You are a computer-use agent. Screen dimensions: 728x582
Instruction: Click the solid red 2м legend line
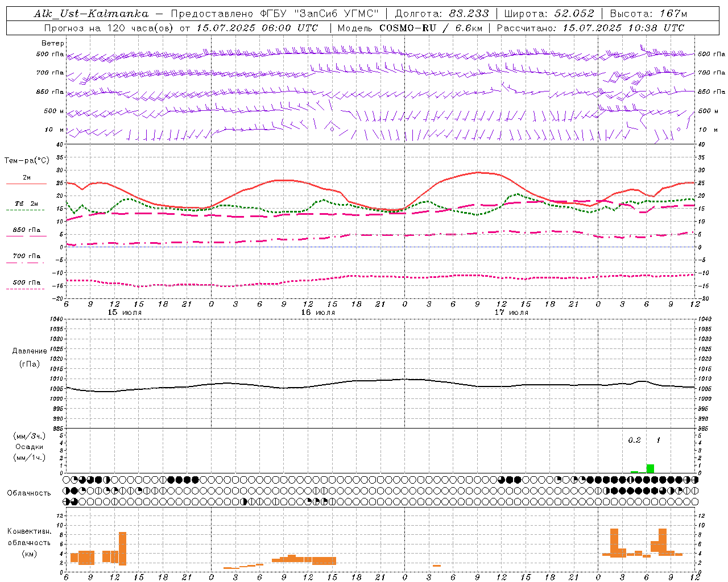pos(26,184)
